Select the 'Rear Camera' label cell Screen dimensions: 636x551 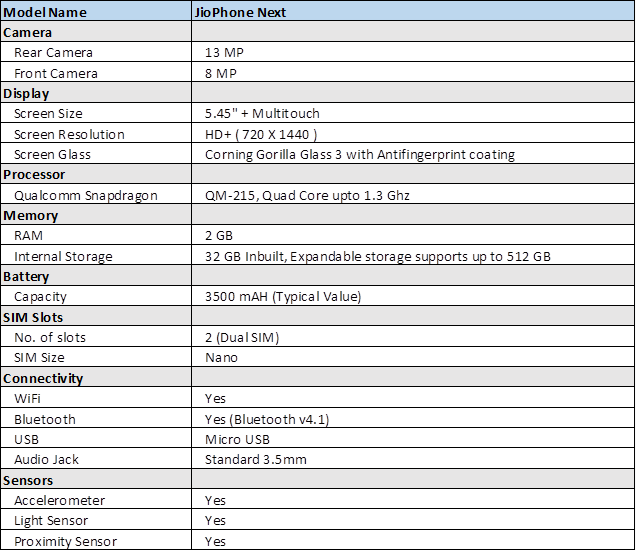[x=96, y=52]
